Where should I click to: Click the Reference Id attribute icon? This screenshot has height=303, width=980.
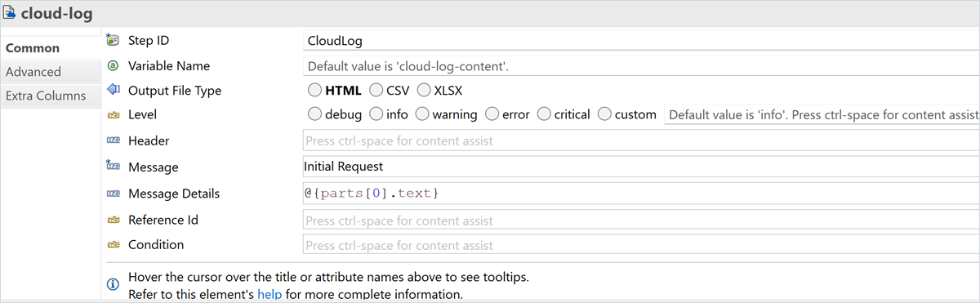(x=114, y=220)
